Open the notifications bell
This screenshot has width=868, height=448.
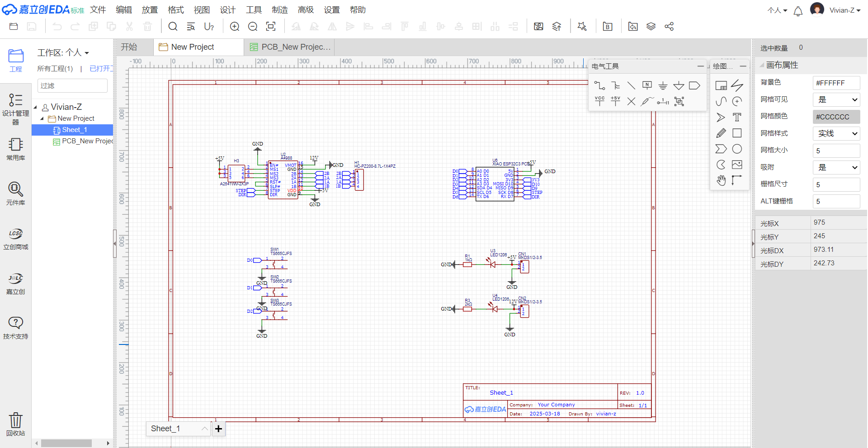[x=798, y=11]
